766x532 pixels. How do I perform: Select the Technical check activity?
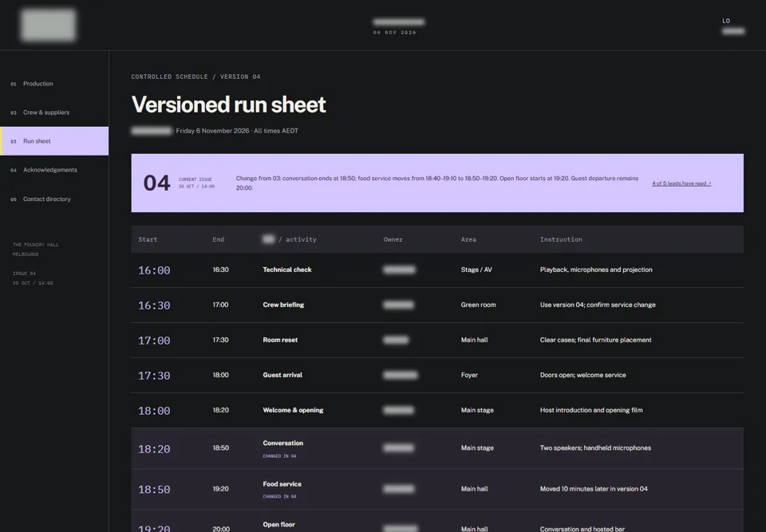[x=287, y=270]
